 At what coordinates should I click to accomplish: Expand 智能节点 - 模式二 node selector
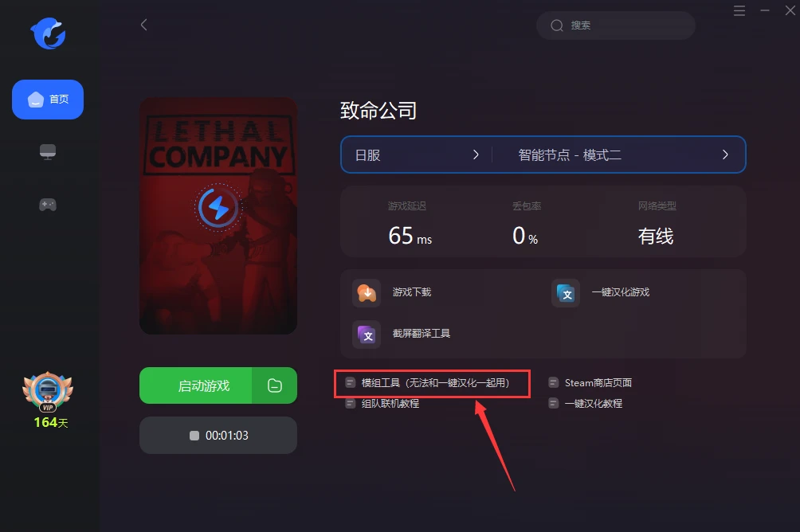pos(619,155)
